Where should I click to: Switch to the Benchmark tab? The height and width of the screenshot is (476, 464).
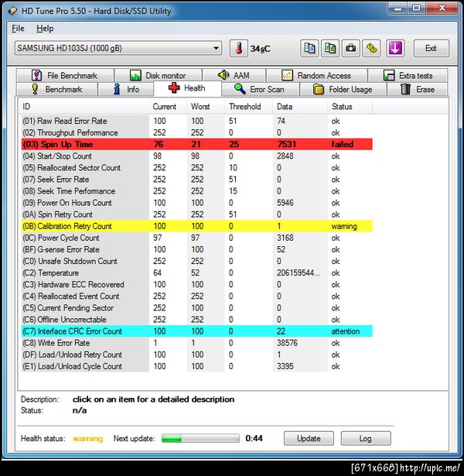click(x=57, y=89)
